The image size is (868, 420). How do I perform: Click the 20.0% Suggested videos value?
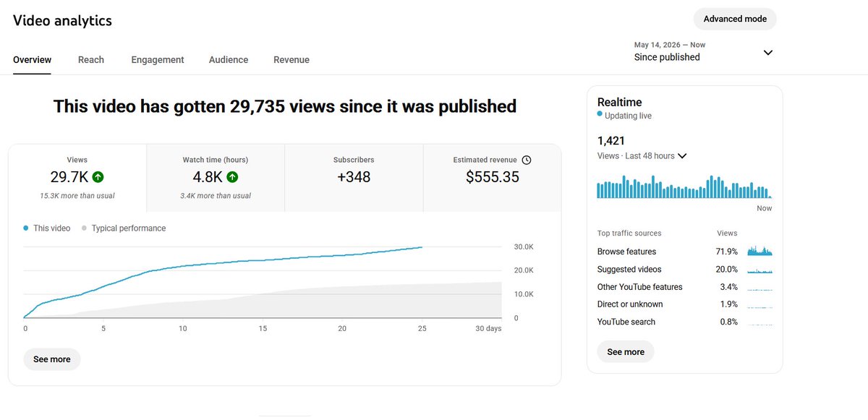click(727, 269)
